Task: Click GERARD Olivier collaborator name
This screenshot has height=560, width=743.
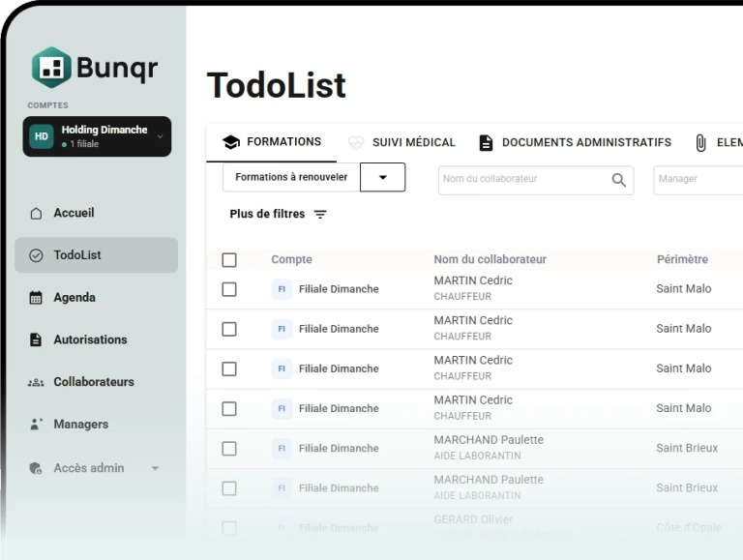Action: coord(473,519)
